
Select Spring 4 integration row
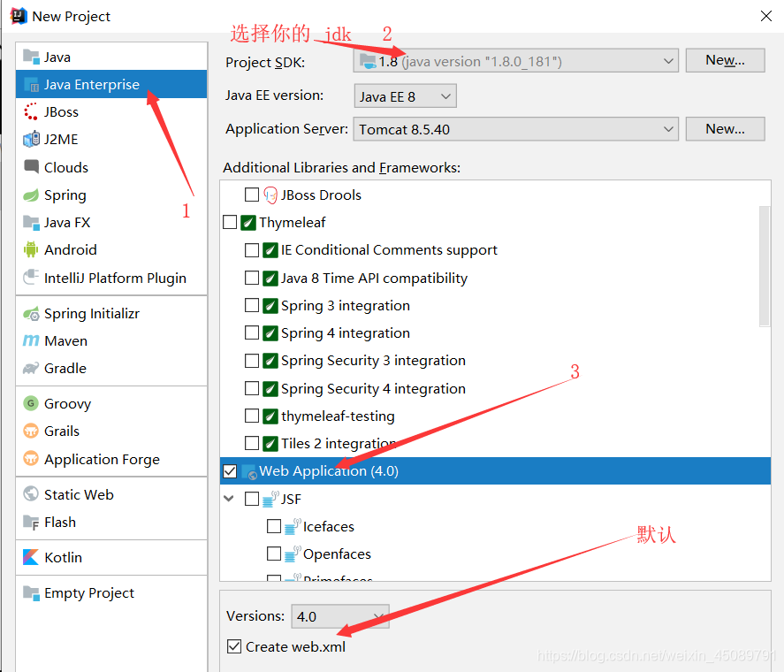point(495,332)
